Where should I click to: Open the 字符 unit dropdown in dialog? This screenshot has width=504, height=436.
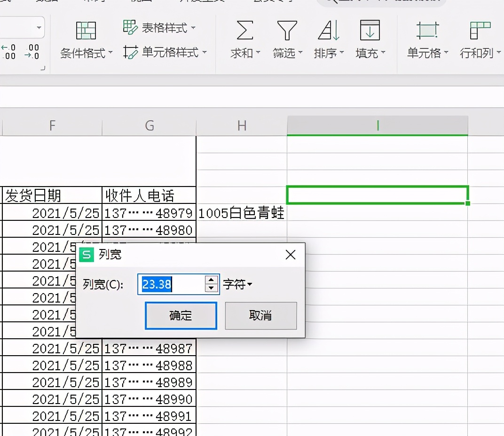[x=238, y=284]
